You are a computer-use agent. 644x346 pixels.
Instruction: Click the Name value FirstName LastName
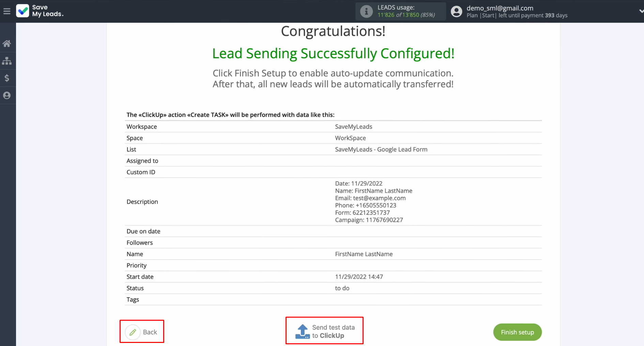(x=364, y=254)
